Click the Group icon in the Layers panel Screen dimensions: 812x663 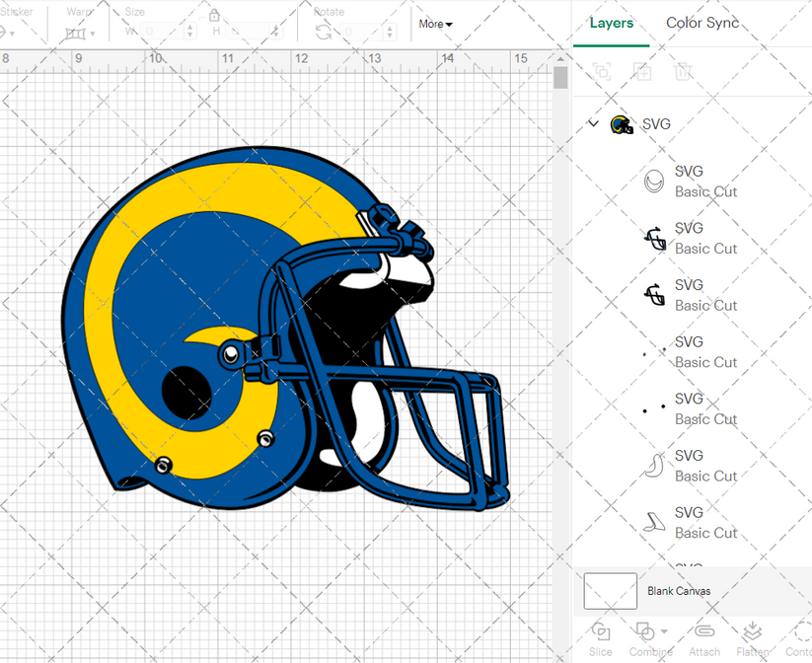pos(602,72)
